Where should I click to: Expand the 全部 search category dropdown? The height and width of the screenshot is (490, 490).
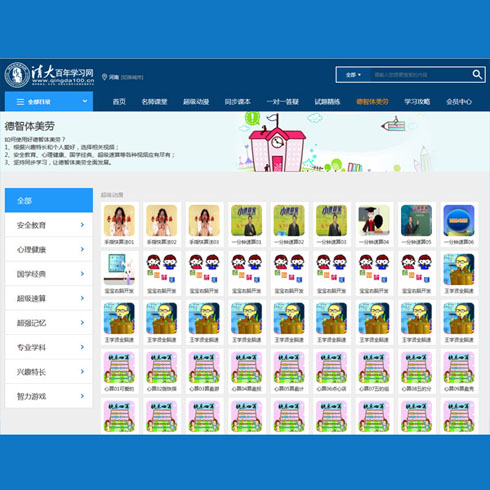353,75
